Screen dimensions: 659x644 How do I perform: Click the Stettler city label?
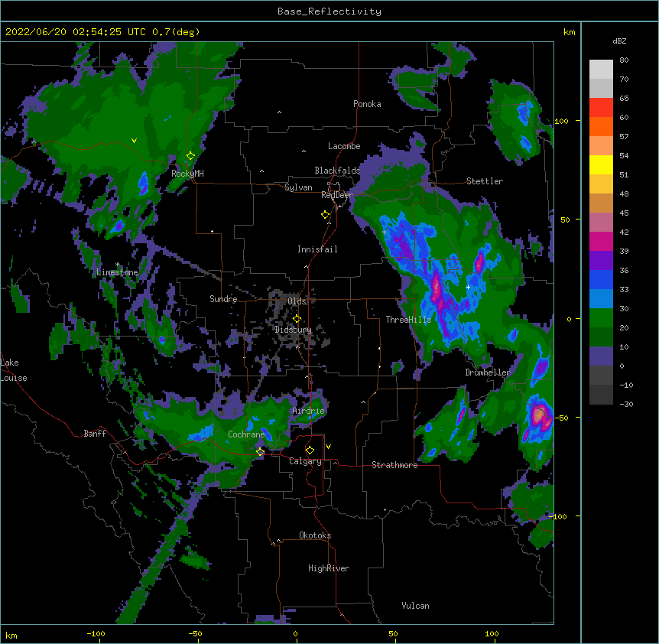click(x=485, y=181)
